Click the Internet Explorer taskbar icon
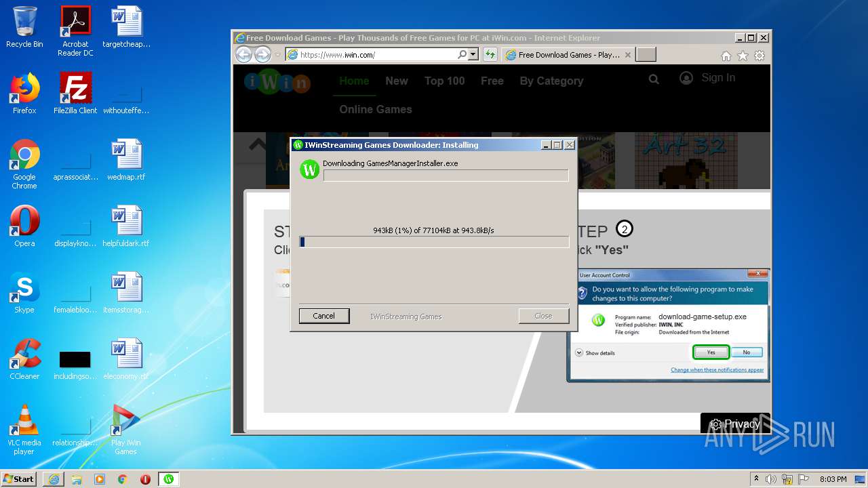The height and width of the screenshot is (488, 868). [54, 479]
